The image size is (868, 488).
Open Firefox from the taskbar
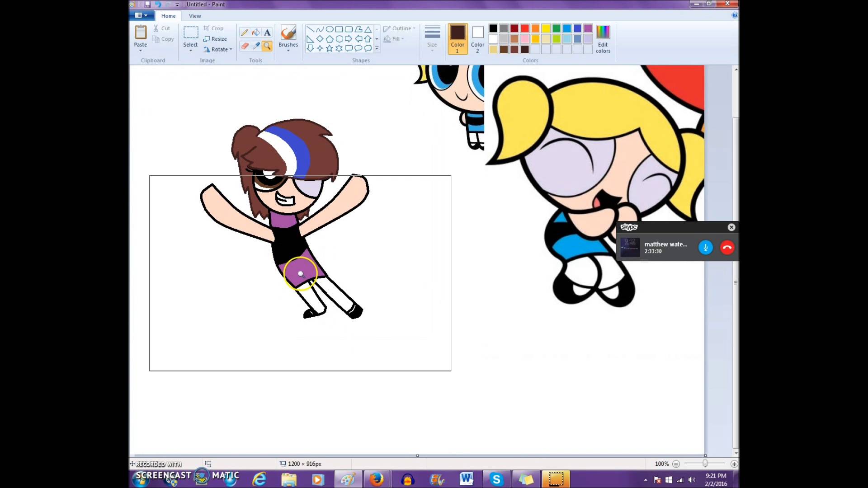coord(376,479)
